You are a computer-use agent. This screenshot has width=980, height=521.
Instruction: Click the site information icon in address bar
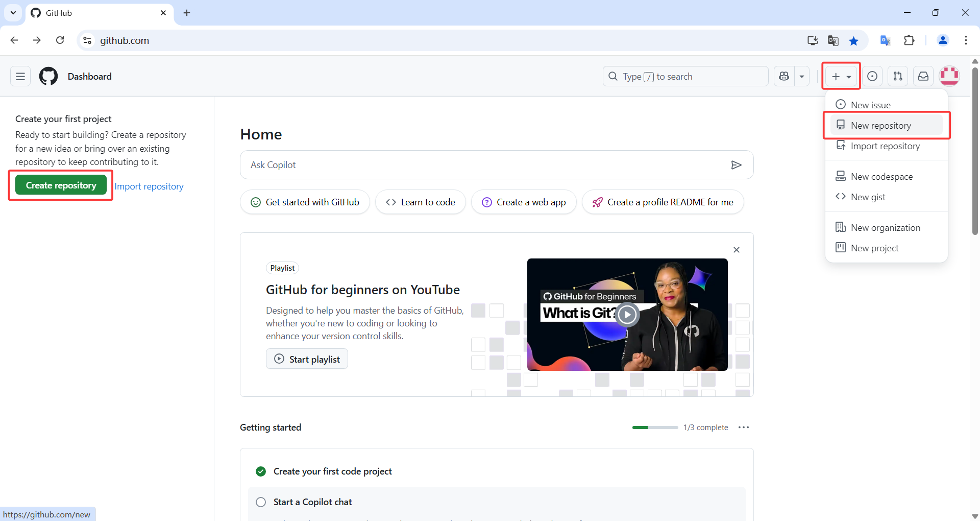[x=87, y=40]
